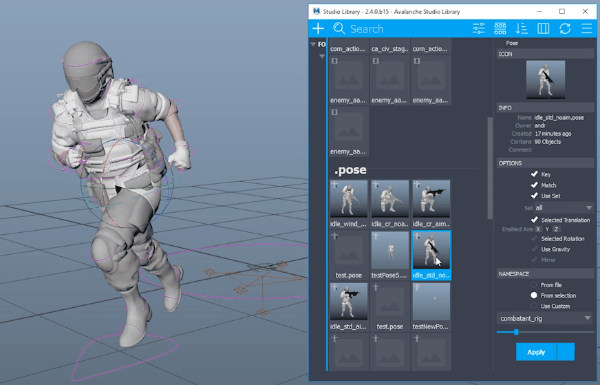Open the sort order icon

click(x=522, y=28)
